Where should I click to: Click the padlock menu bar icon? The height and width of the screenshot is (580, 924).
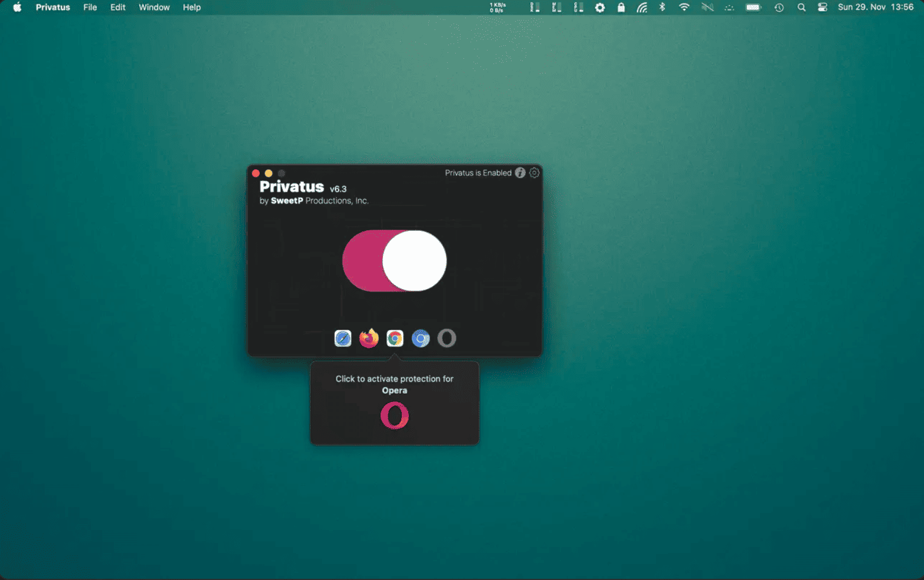point(621,7)
